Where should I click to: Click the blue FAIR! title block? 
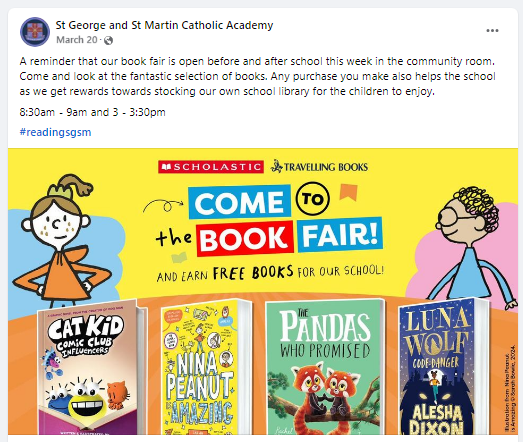click(x=340, y=235)
